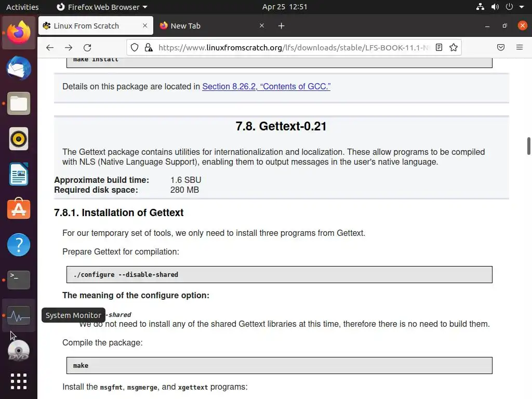
Task: Click the make command code box
Action: (279, 365)
